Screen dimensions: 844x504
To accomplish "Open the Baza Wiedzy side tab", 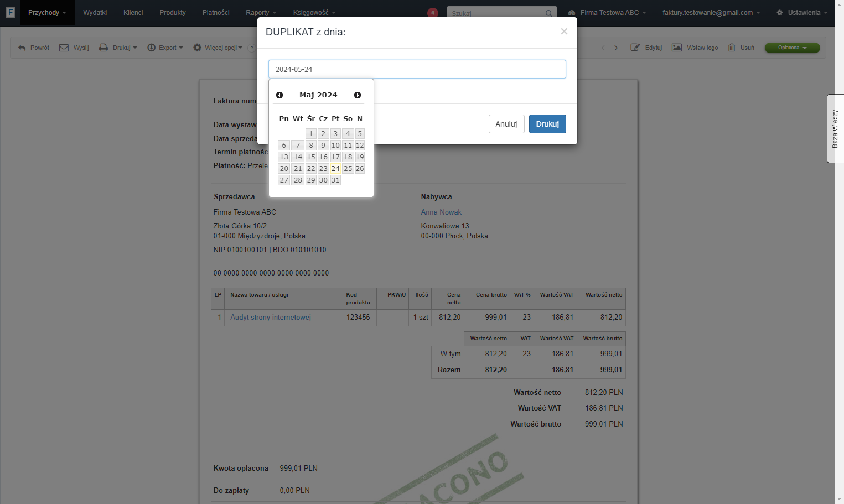I will [x=835, y=128].
